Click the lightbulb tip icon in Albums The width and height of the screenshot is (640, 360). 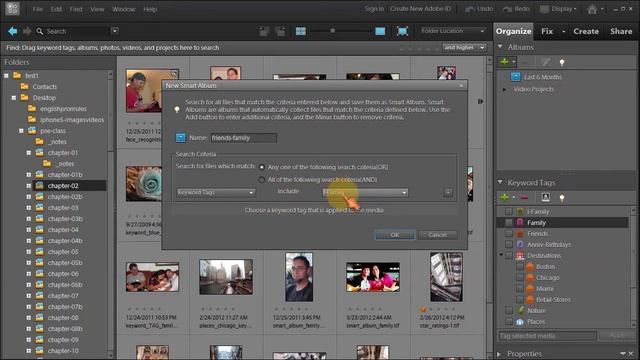click(x=562, y=62)
